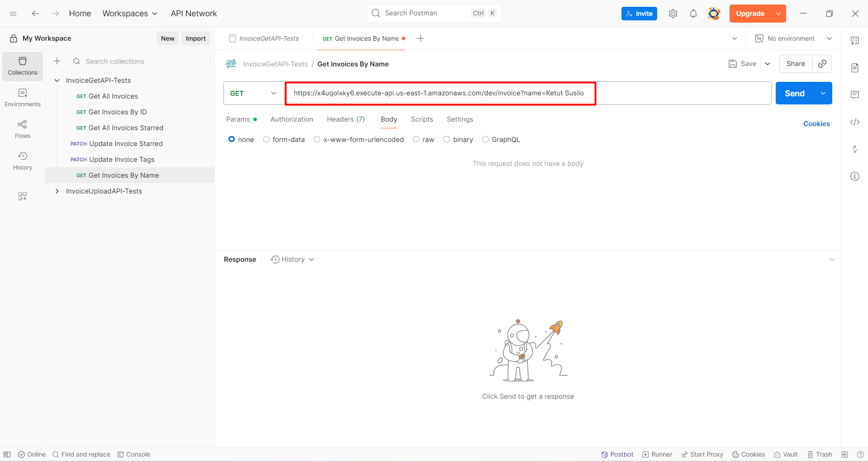The width and height of the screenshot is (868, 462).
Task: Collapse the InvoiceGetAPI-Tests collection
Action: pos(57,80)
